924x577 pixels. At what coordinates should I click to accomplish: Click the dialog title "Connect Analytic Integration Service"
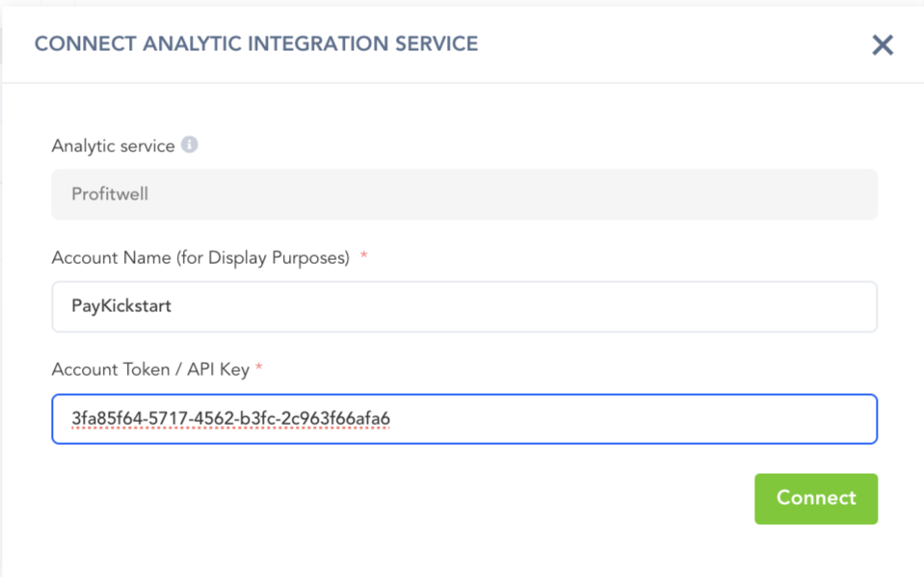256,44
